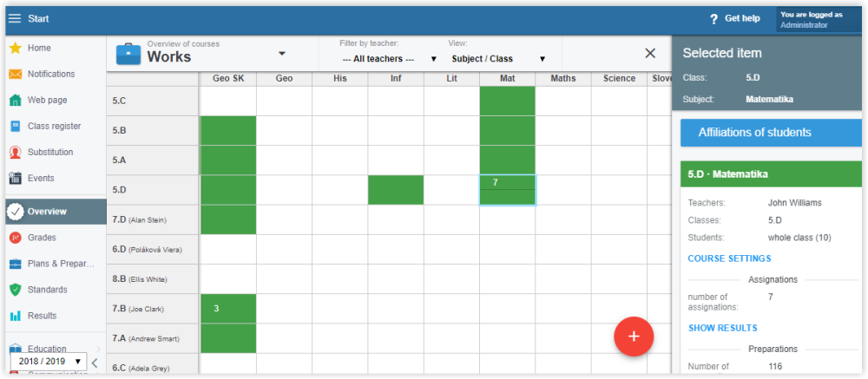
Task: Open the COURSE SETTINGS link
Action: pos(729,258)
